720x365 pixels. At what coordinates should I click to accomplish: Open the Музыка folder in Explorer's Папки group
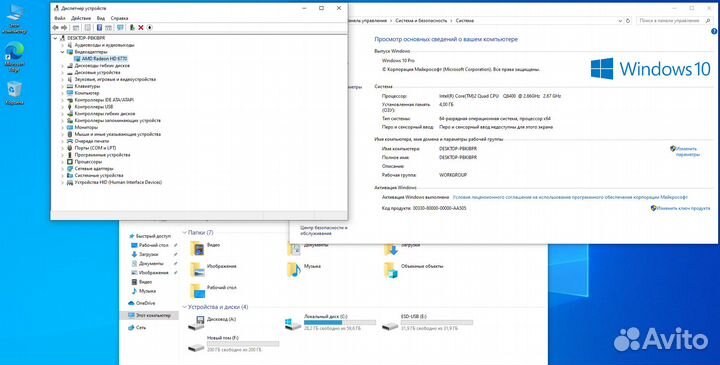point(304,269)
